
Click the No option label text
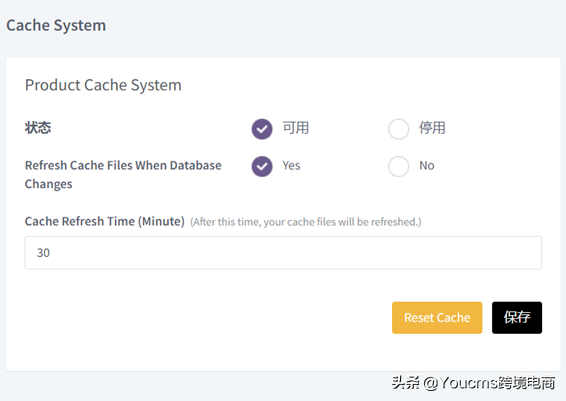click(427, 166)
